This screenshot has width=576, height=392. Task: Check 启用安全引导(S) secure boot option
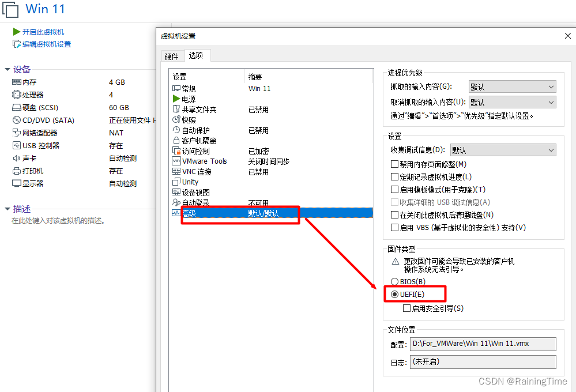(x=406, y=308)
